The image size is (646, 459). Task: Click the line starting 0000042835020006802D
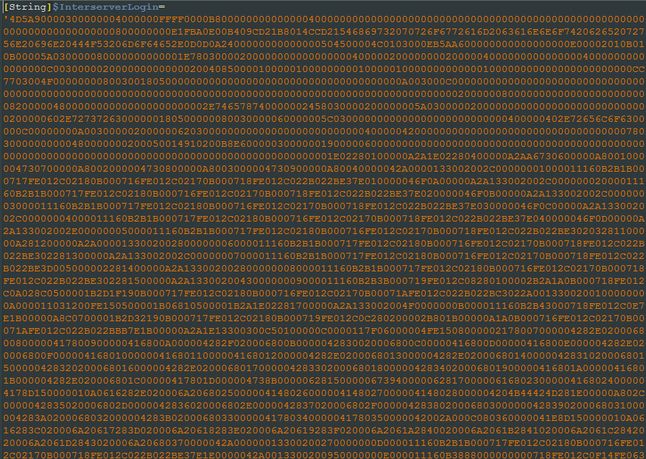tap(325, 405)
